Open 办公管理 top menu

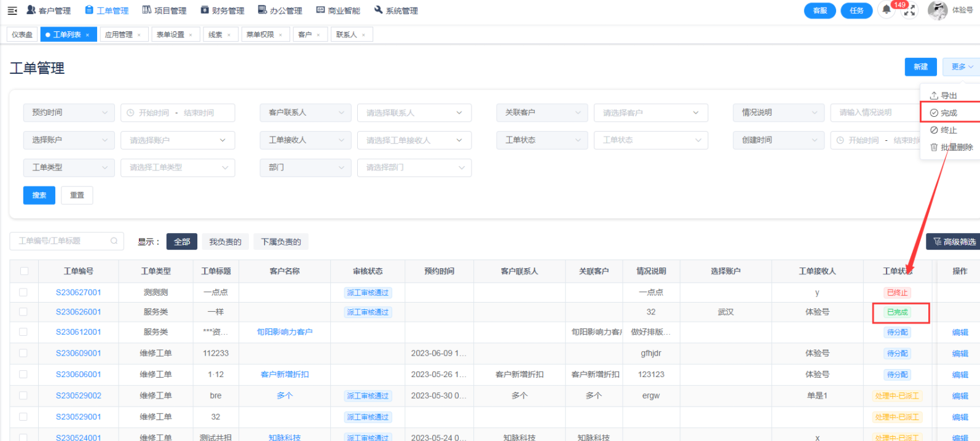pos(280,10)
